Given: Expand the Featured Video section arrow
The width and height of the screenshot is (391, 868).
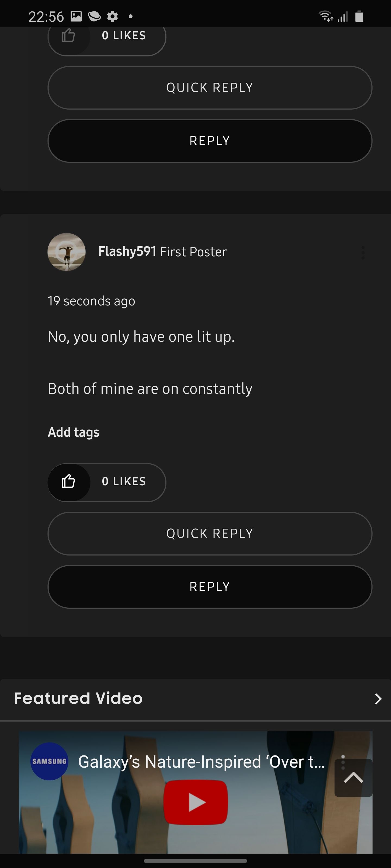Looking at the screenshot, I should click(x=378, y=699).
